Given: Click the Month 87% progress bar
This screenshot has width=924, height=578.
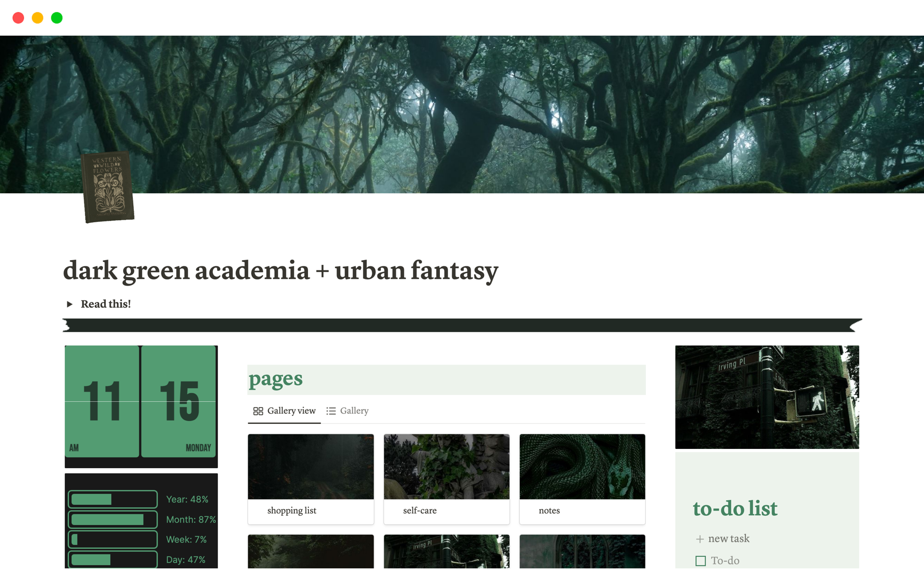Looking at the screenshot, I should coord(113,520).
